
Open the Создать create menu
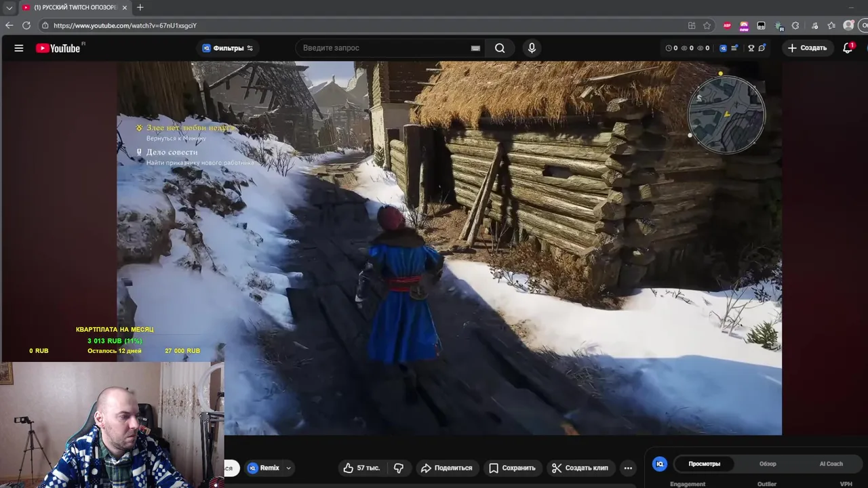[x=807, y=48]
